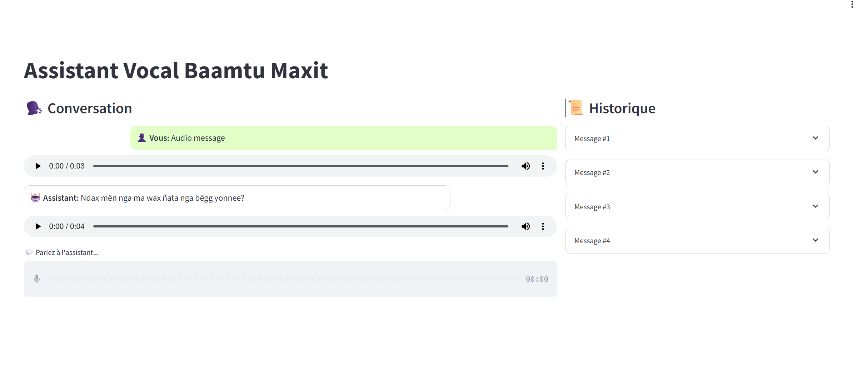
Task: Expand Message #3 in Historique
Action: pos(697,206)
